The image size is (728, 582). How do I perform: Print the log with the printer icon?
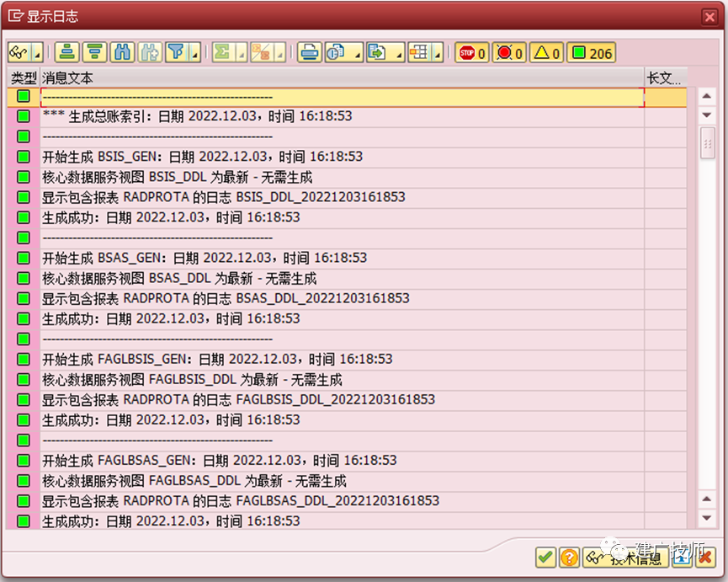(309, 52)
